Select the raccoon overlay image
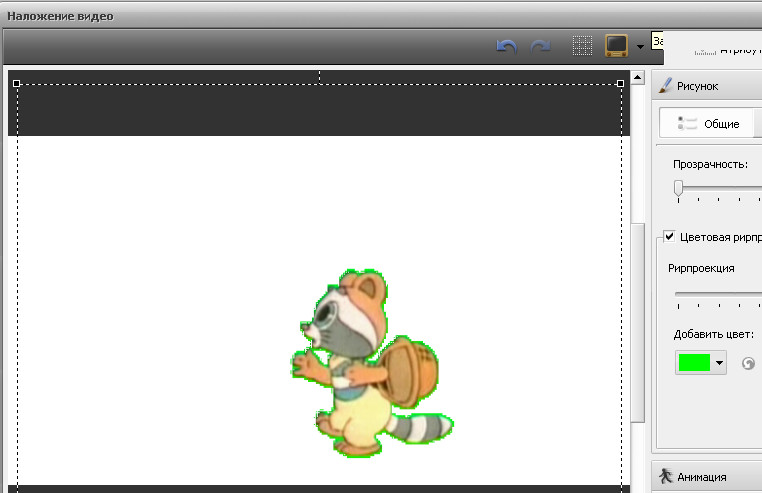 tap(371, 363)
